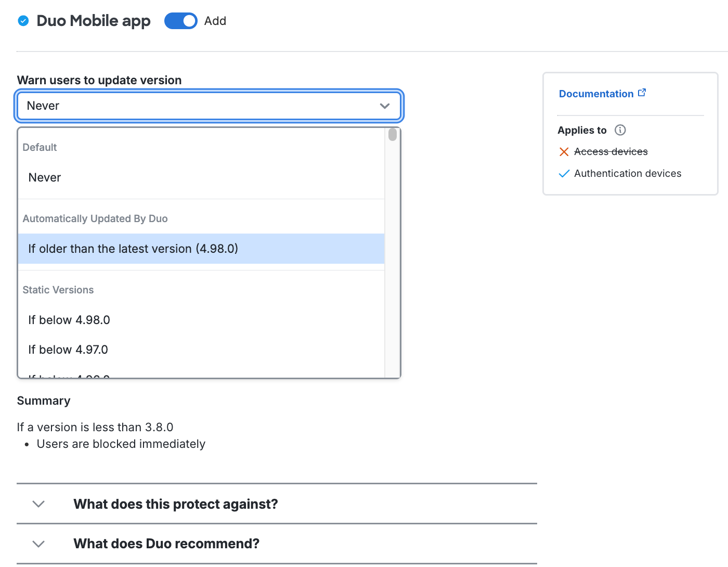This screenshot has height=567, width=728.
Task: Open the Documentation link
Action: pos(596,93)
